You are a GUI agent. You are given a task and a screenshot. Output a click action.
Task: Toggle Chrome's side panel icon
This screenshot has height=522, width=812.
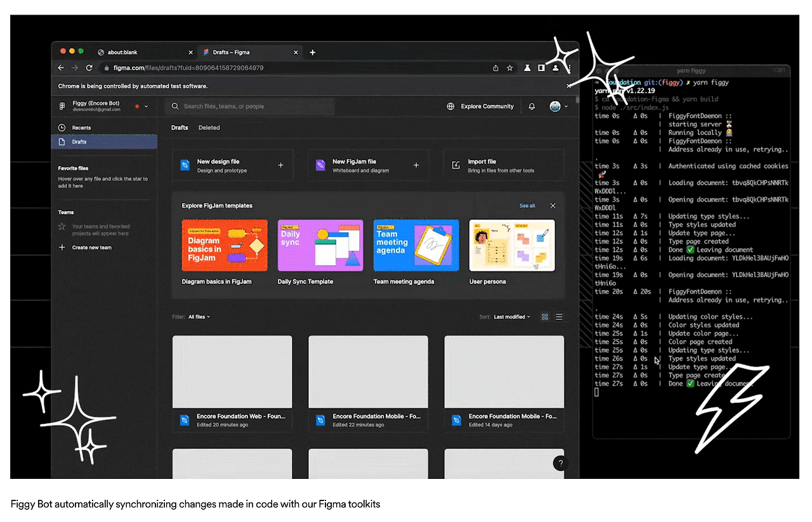541,68
